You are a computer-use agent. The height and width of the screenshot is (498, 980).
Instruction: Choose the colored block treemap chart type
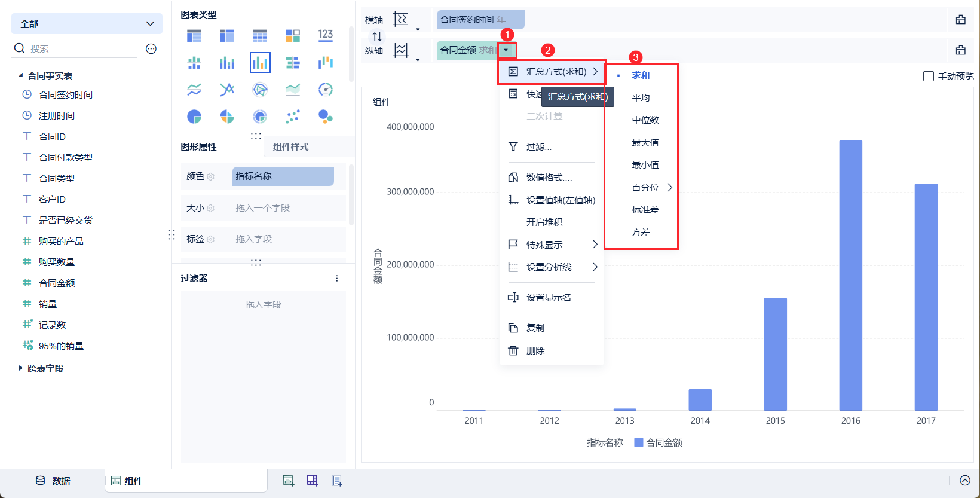293,36
